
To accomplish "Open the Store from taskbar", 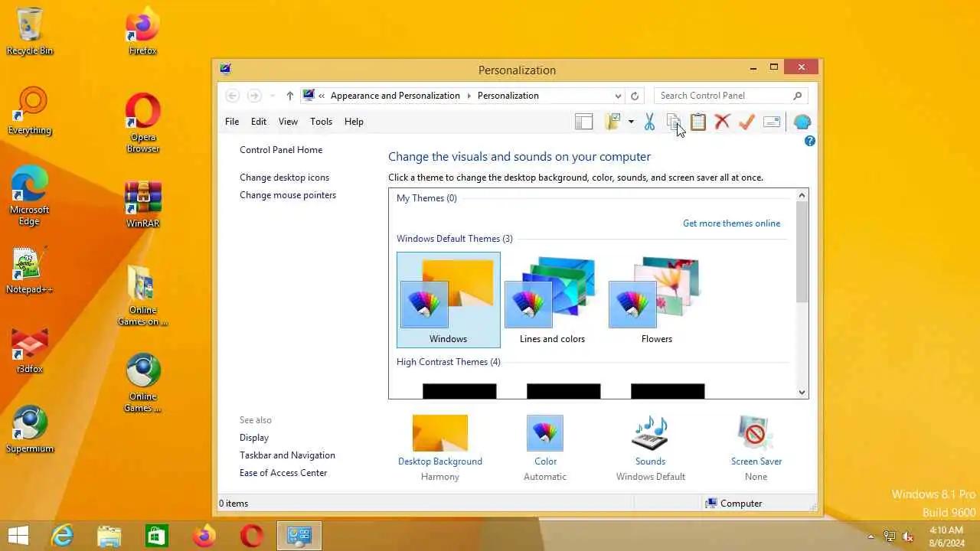I will click(156, 536).
